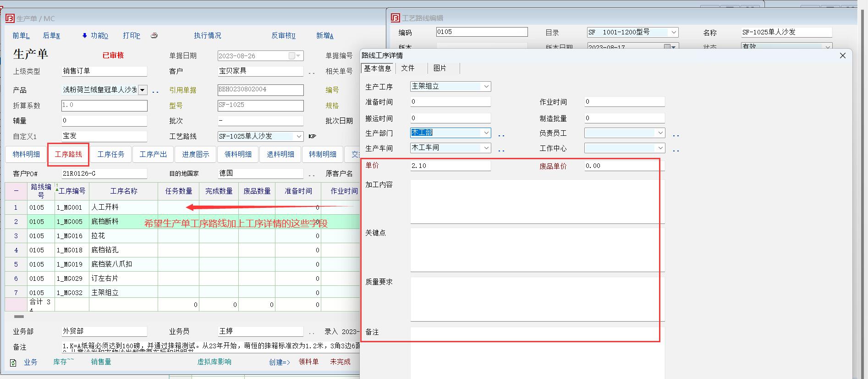Click the 反审核U button

click(x=283, y=35)
